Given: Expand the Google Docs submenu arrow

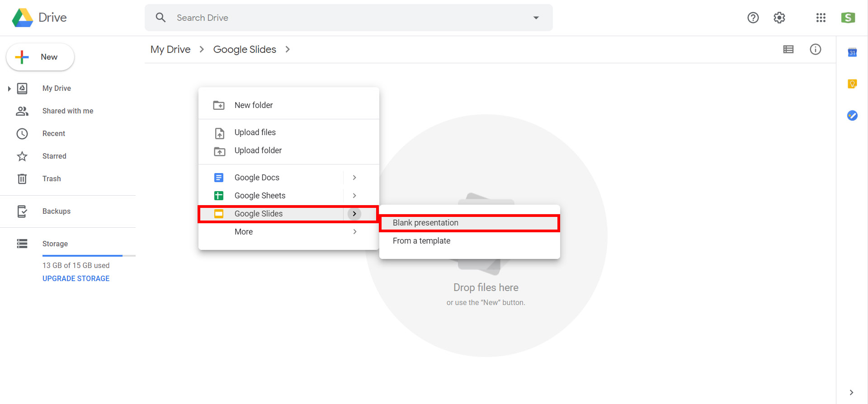Looking at the screenshot, I should point(354,178).
